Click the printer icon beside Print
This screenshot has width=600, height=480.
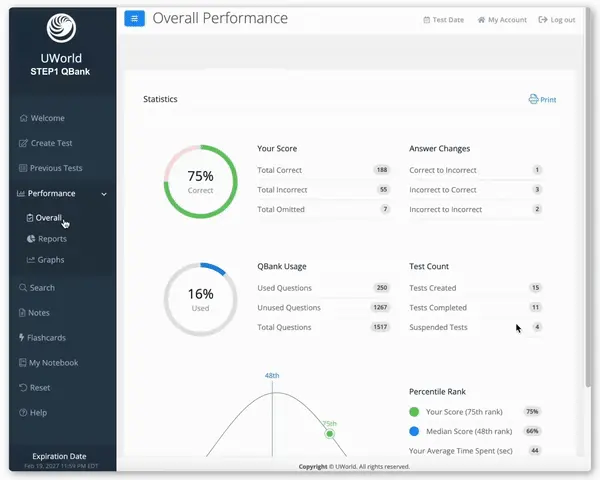533,99
